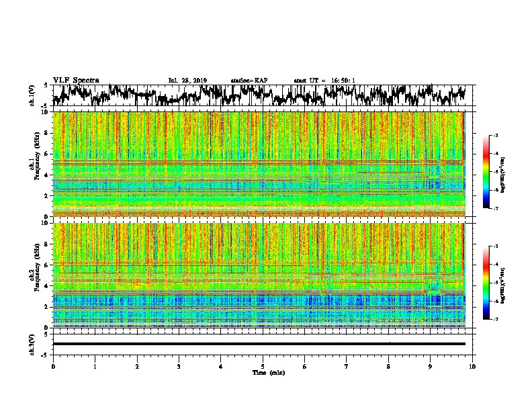Click the ch.2 spectrogram panel
The height and width of the screenshot is (411, 532).
[259, 275]
